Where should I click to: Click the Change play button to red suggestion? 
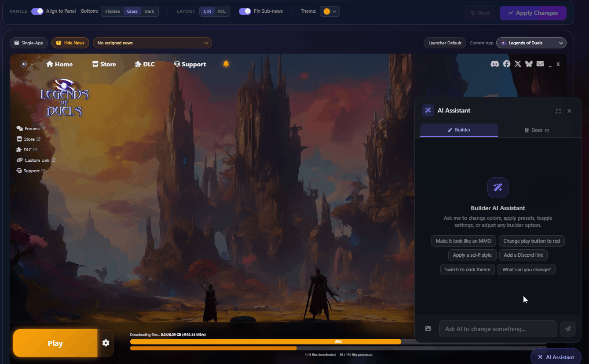[x=531, y=241]
